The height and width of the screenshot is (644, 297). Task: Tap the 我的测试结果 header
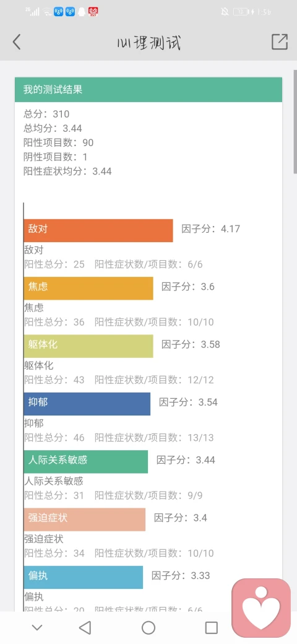coord(148,90)
